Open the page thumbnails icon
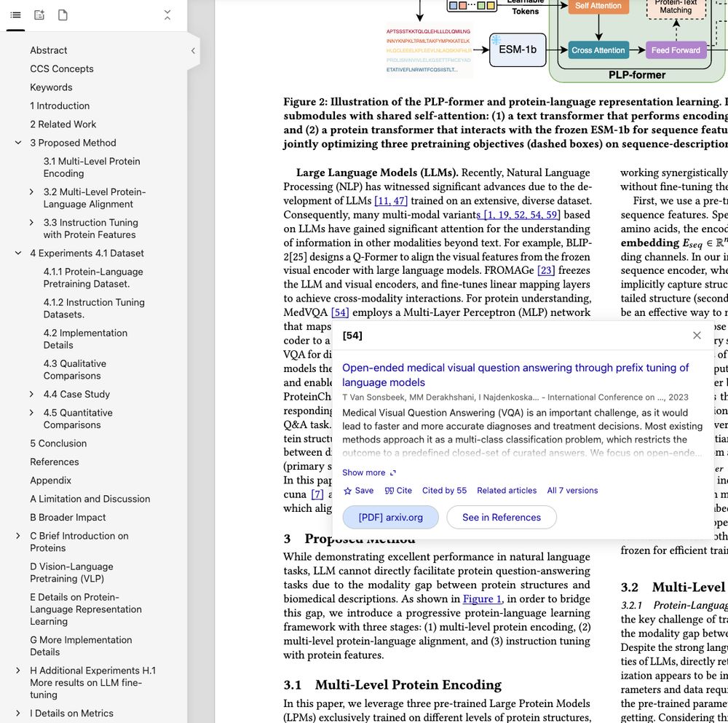Viewport: 728px width, 723px height. pyautogui.click(x=63, y=15)
